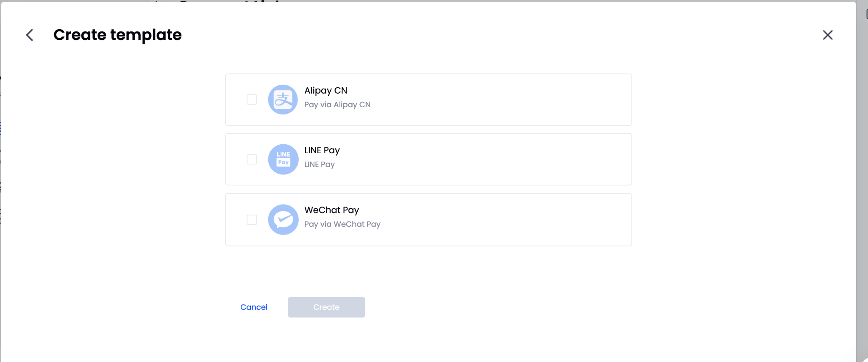868x362 pixels.
Task: Click empty space inside WeChat Pay card
Action: point(509,220)
